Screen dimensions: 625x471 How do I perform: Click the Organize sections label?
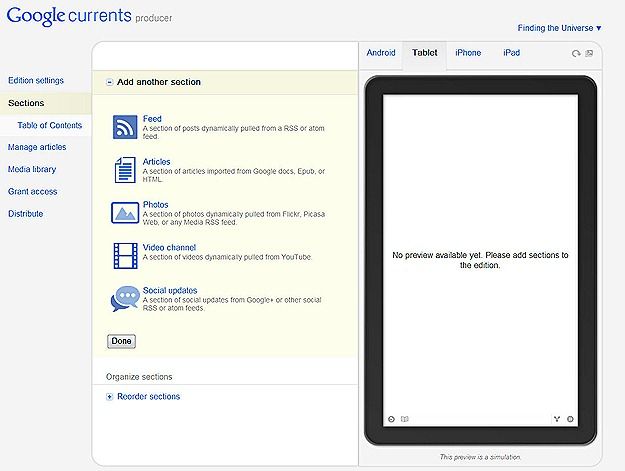[139, 377]
